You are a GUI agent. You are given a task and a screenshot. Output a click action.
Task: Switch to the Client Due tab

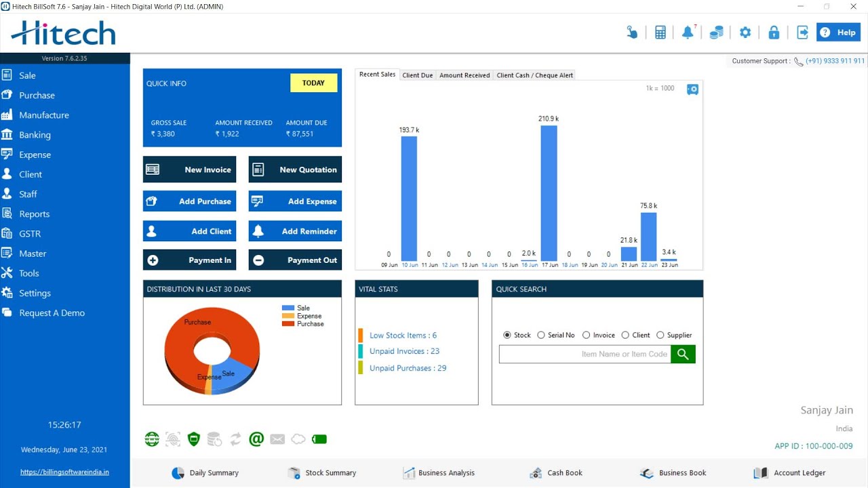coord(417,75)
